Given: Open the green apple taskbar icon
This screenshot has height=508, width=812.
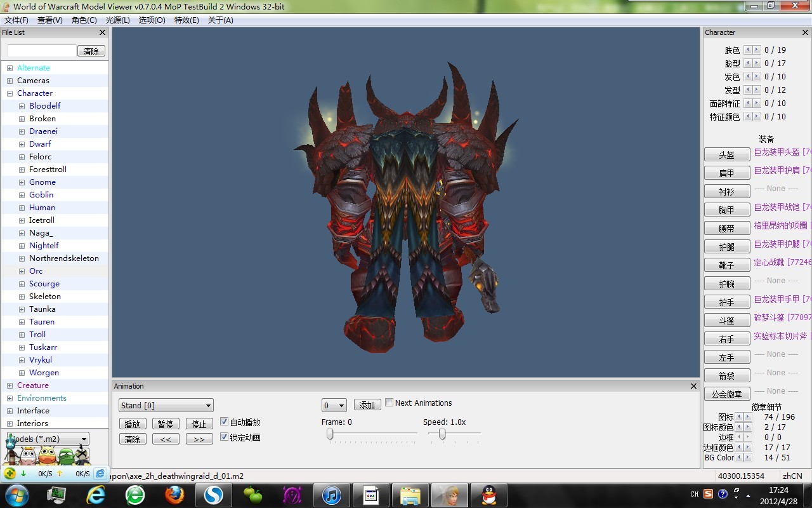Looking at the screenshot, I should coord(253,495).
